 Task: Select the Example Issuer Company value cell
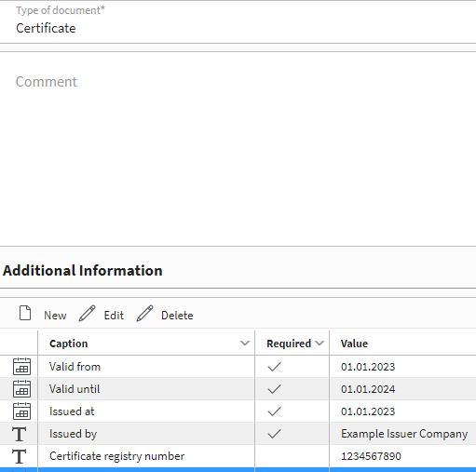click(402, 434)
